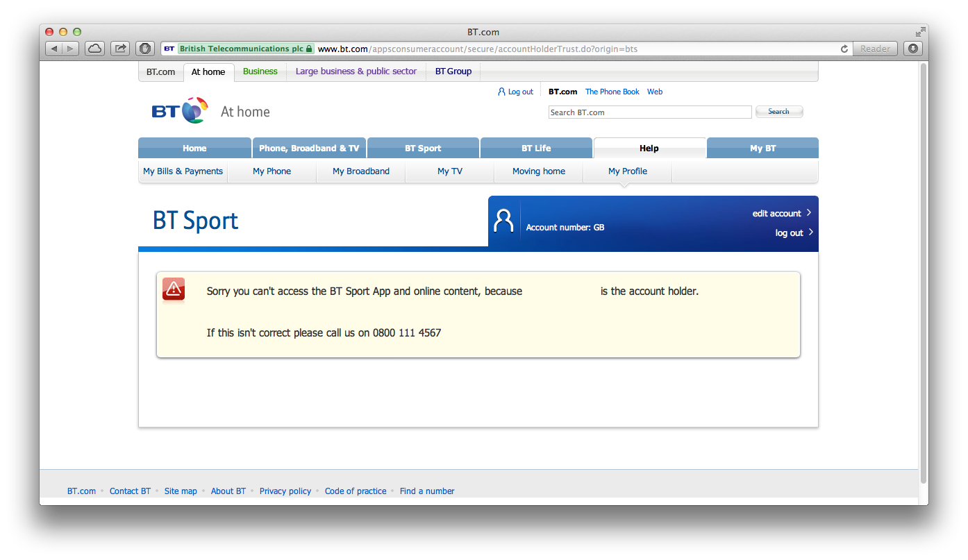Click the Reader button in address bar

point(875,49)
